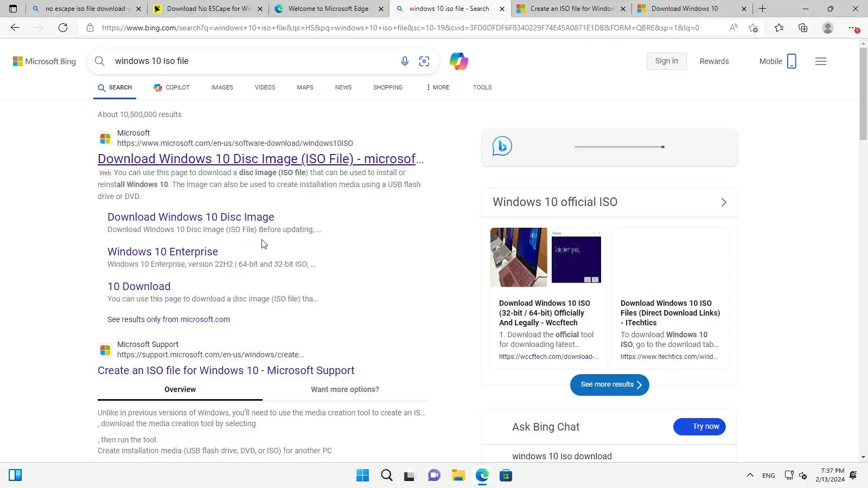This screenshot has height=488, width=868.
Task: Click the See more results button
Action: pyautogui.click(x=610, y=385)
